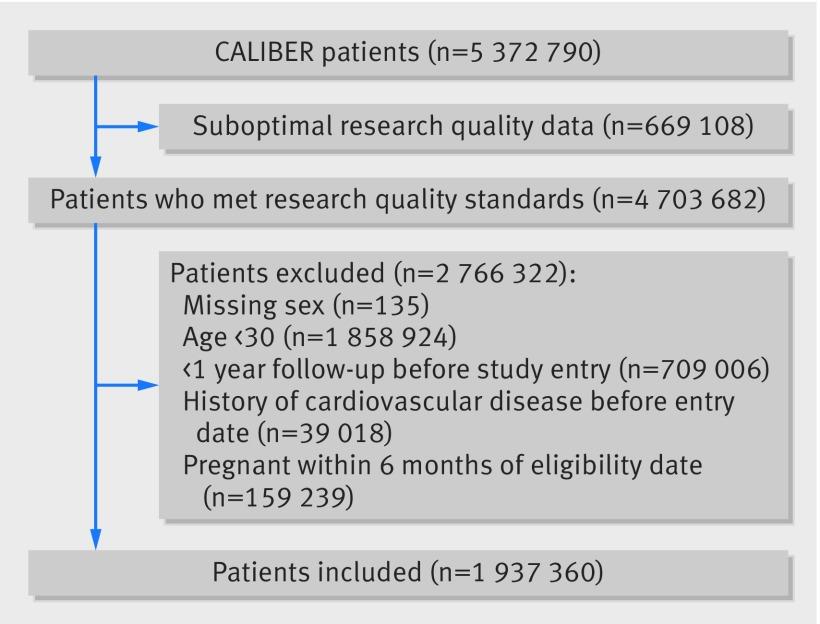
Task: Click the '(n=159 239)' pregnancy count
Action: (x=278, y=498)
